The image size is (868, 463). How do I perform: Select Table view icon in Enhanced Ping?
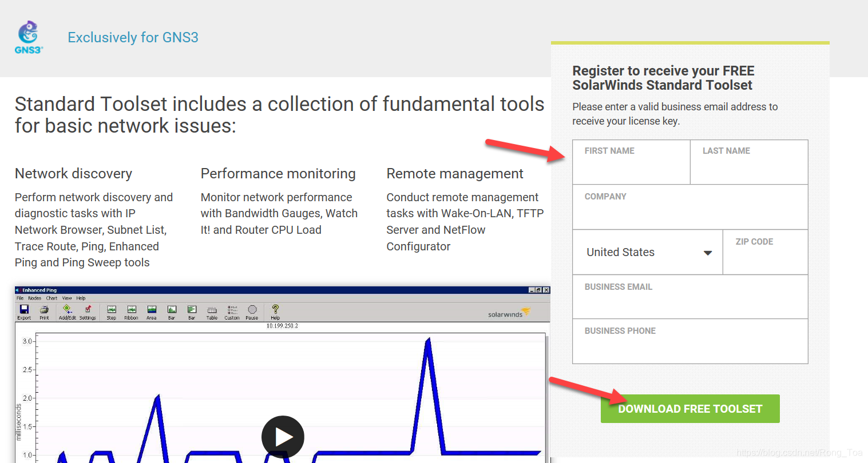point(212,313)
